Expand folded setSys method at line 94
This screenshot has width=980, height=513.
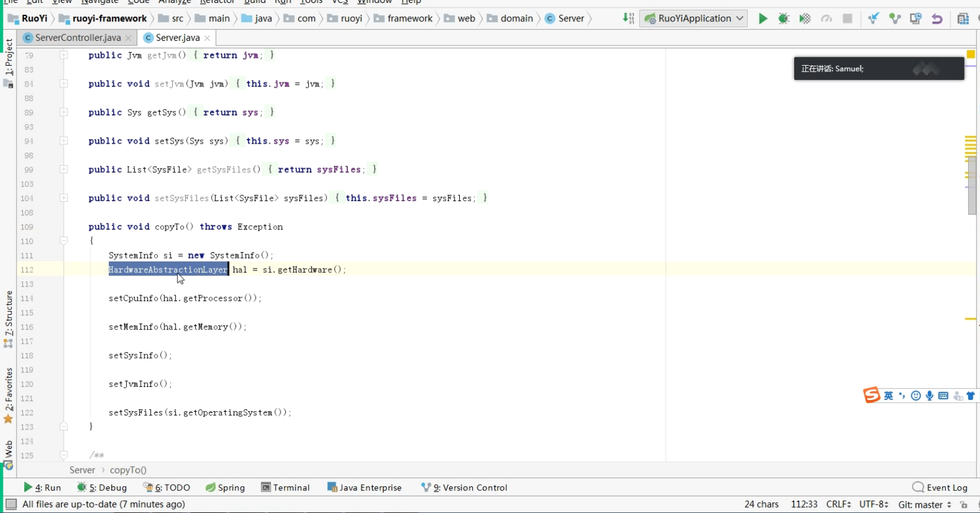(63, 141)
